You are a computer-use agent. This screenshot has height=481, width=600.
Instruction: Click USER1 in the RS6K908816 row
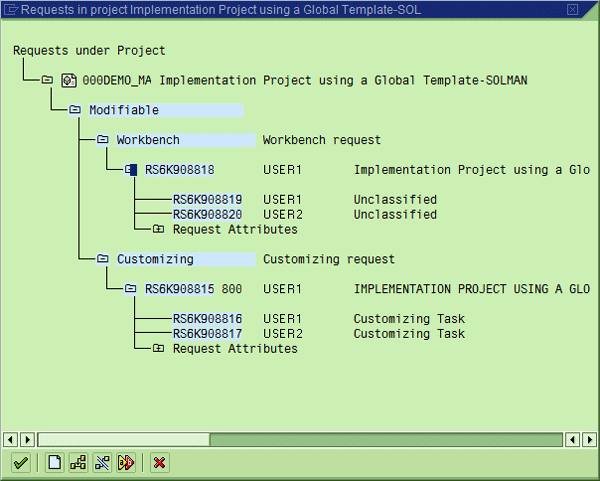click(282, 319)
